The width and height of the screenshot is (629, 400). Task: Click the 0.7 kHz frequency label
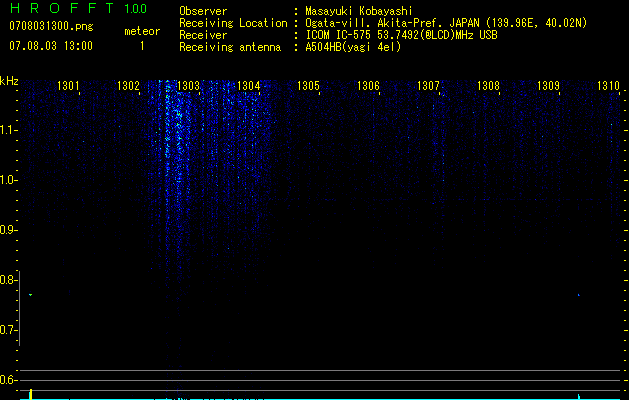(x=7, y=330)
